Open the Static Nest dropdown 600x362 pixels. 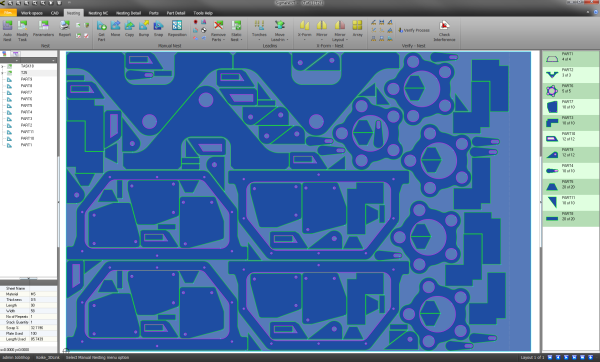[x=236, y=31]
